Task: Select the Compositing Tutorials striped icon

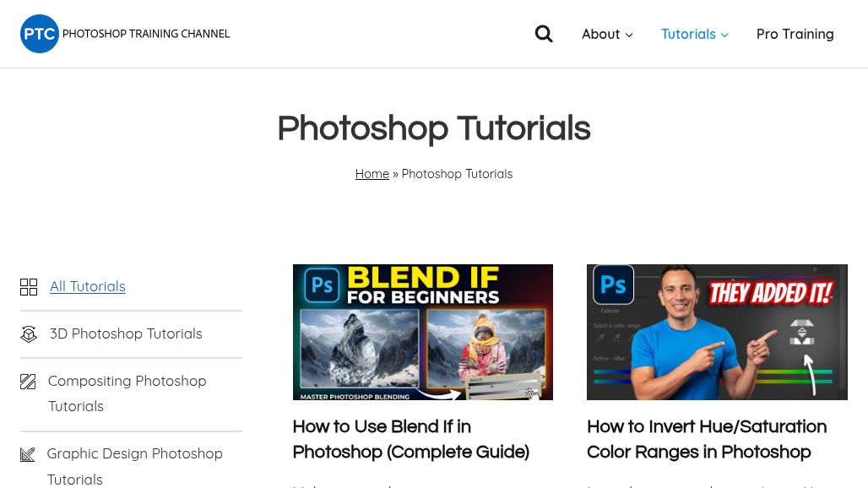Action: point(28,382)
